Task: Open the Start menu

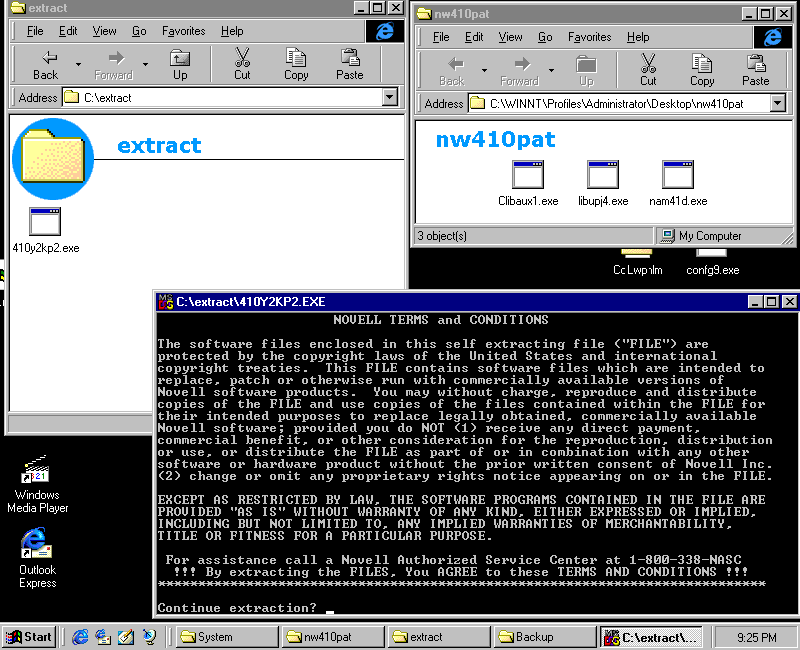Action: tap(29, 637)
